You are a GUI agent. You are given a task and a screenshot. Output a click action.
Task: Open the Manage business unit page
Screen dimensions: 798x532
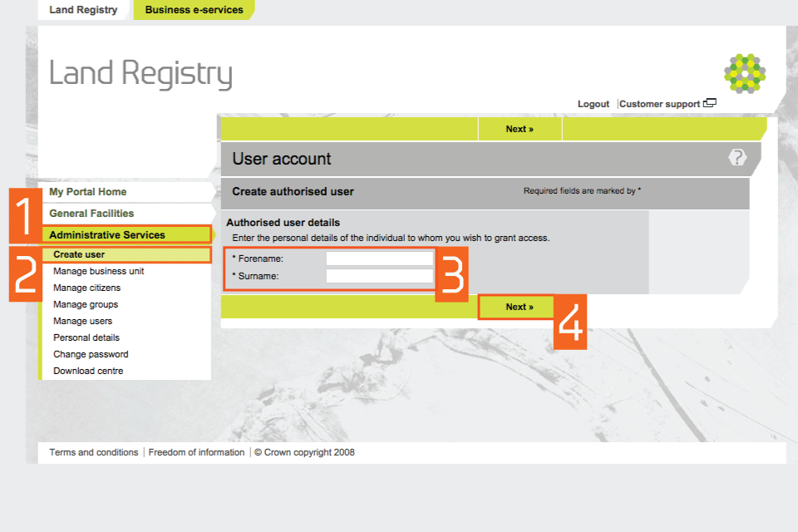click(99, 271)
